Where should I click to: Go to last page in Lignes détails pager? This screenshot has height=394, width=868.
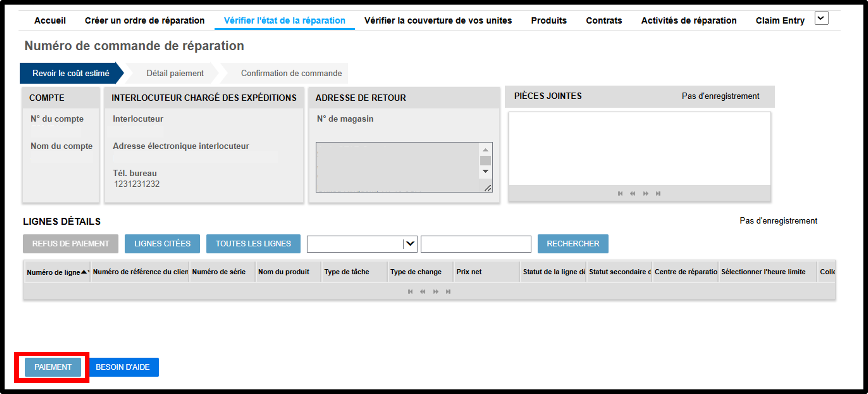click(x=448, y=292)
